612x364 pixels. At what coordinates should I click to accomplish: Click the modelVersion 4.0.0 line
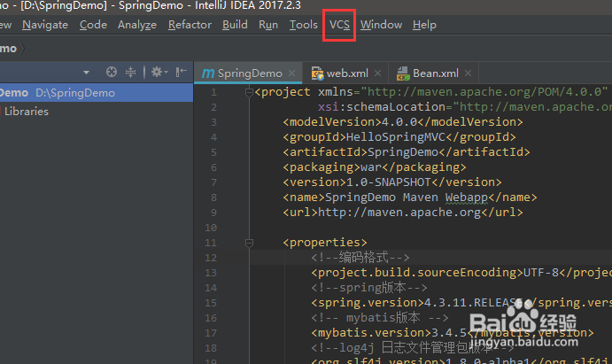[x=403, y=122]
